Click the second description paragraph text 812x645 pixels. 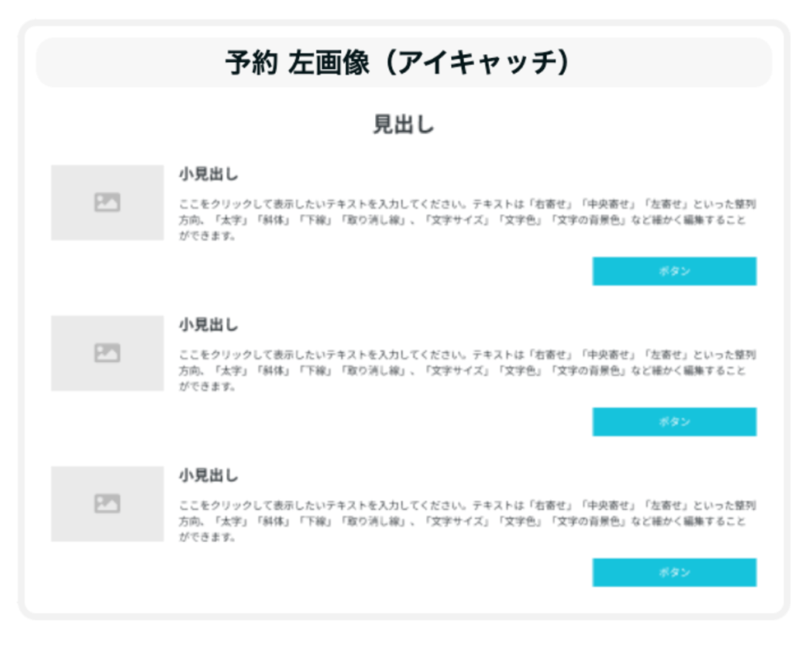466,370
